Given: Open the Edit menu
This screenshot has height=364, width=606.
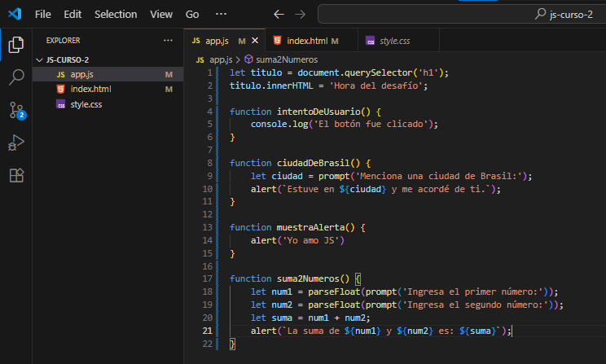Looking at the screenshot, I should (72, 15).
